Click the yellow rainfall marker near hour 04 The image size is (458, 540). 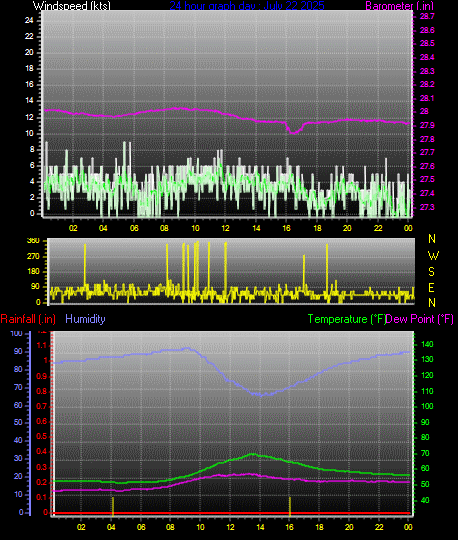pos(113,506)
